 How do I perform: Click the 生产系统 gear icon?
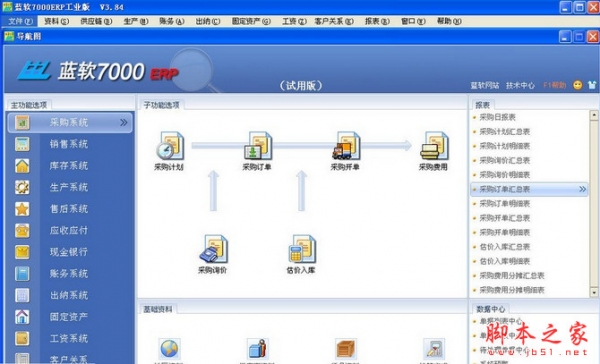pos(22,187)
